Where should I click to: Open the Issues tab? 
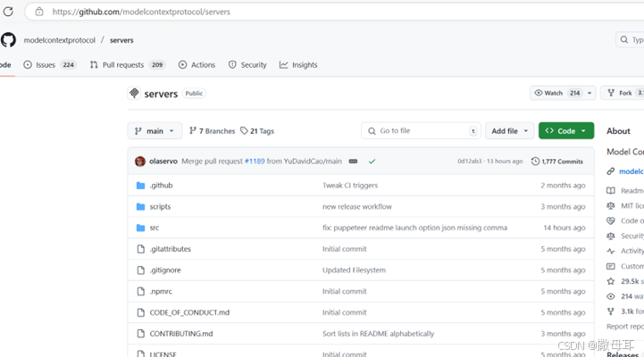(x=49, y=65)
